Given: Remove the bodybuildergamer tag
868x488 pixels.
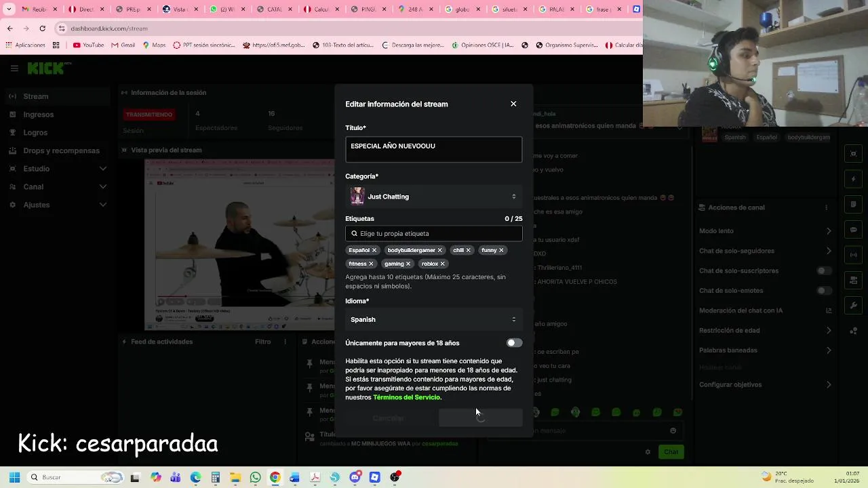Looking at the screenshot, I should coord(439,250).
